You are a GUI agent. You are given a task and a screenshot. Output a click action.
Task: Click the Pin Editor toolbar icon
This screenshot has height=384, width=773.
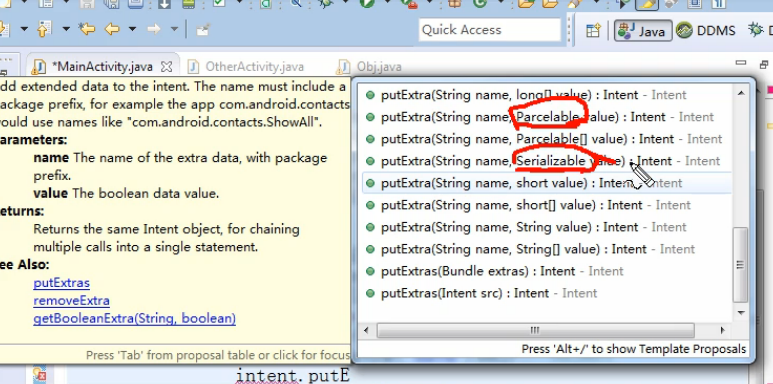[203, 30]
